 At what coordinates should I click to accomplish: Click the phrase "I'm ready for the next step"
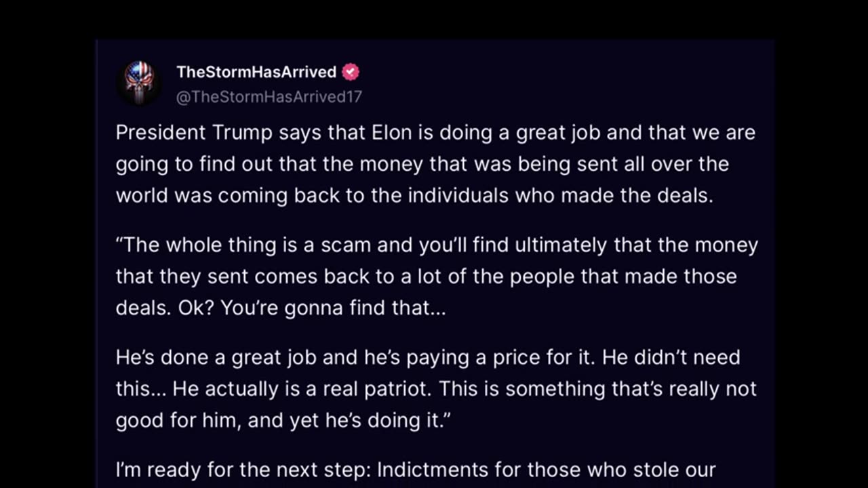(x=243, y=469)
